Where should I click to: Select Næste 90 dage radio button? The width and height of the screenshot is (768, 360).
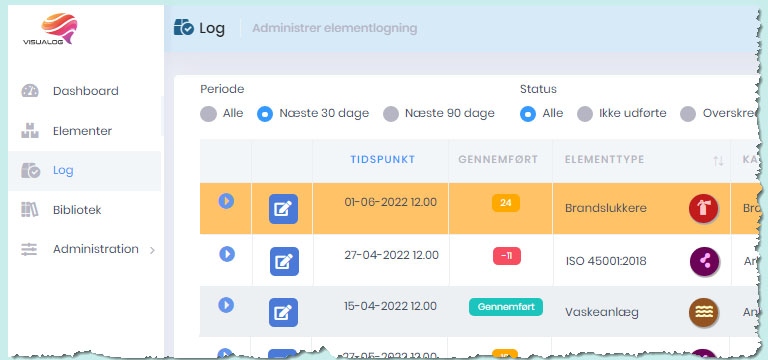tap(391, 114)
